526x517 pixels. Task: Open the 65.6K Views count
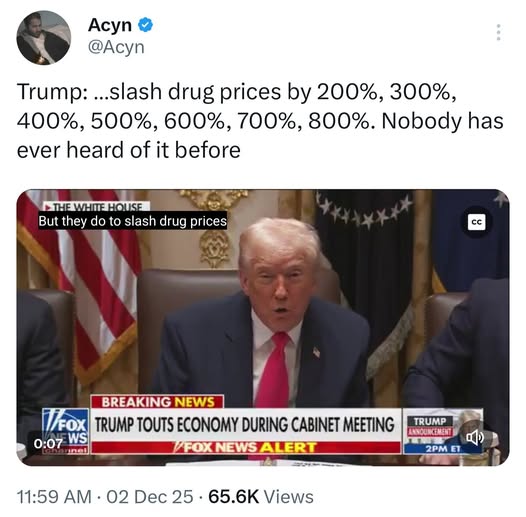[261, 497]
